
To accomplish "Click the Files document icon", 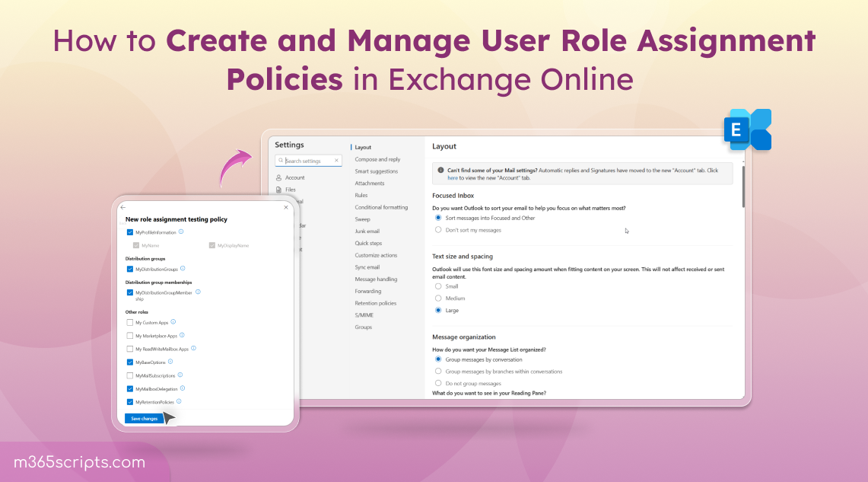I will (x=279, y=190).
